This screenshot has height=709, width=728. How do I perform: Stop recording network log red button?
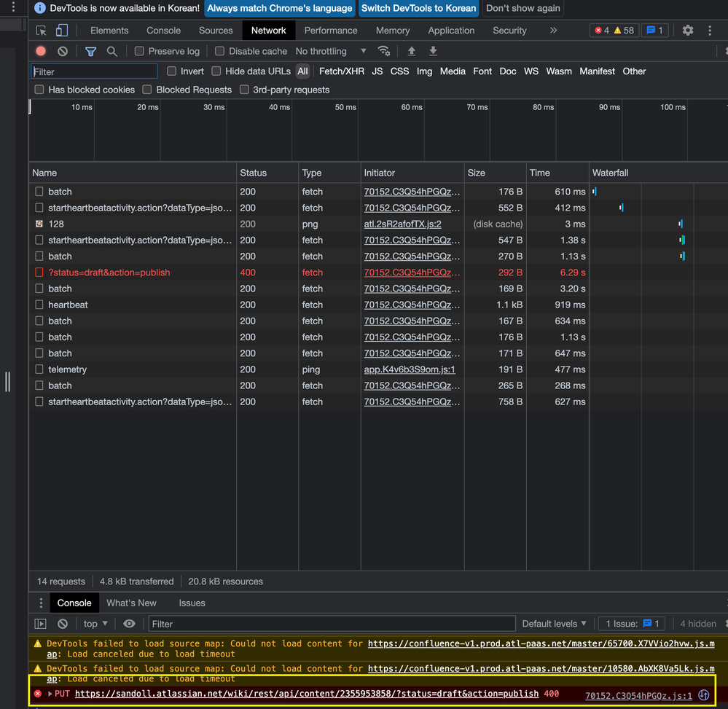(x=41, y=51)
